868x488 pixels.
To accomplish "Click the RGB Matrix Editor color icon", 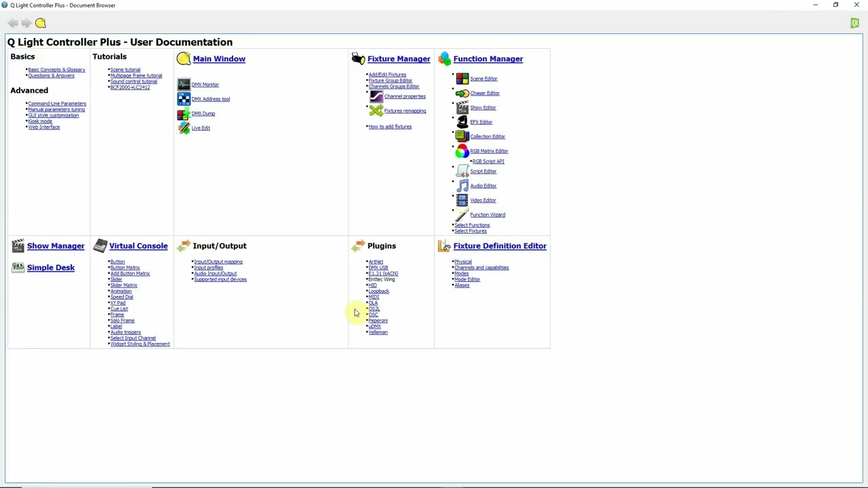I will click(462, 151).
